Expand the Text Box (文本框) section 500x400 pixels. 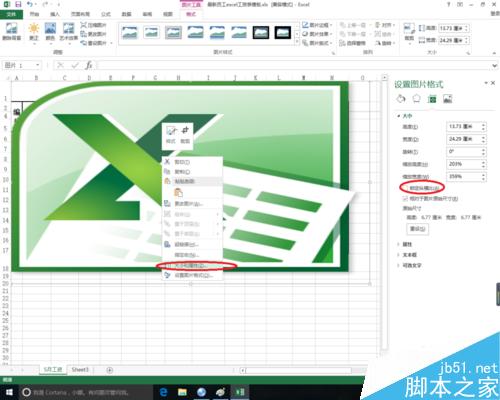(x=399, y=255)
